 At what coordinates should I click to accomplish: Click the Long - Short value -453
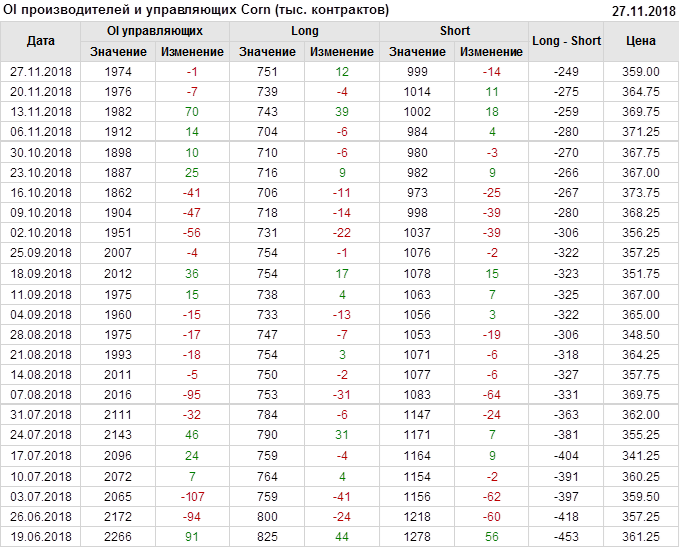point(566,538)
